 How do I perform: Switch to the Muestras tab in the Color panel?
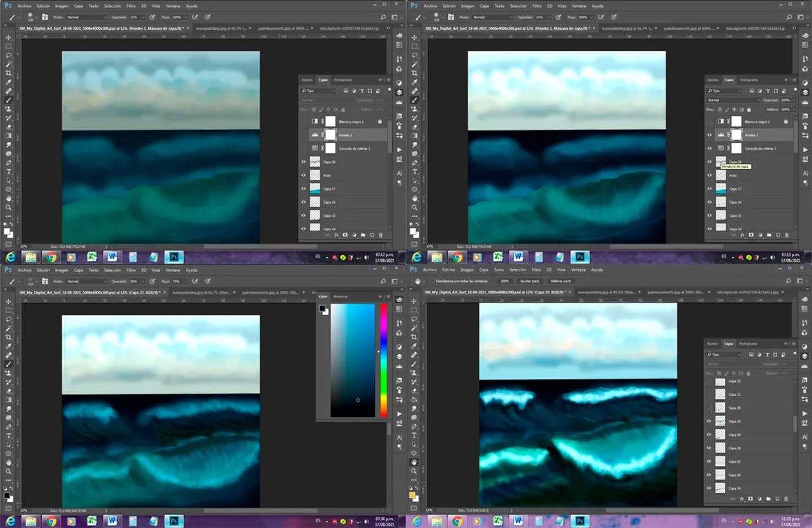[x=340, y=296]
